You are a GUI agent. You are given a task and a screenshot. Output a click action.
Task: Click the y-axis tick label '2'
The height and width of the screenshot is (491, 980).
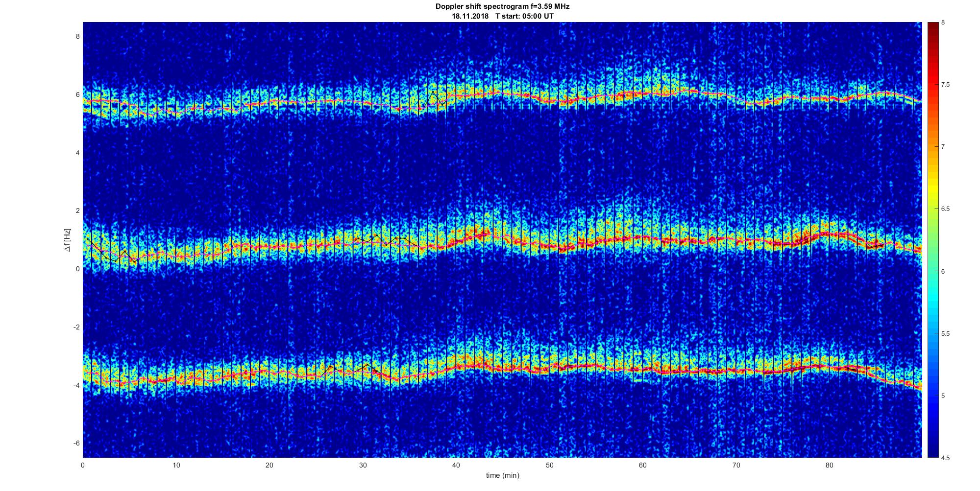[77, 210]
